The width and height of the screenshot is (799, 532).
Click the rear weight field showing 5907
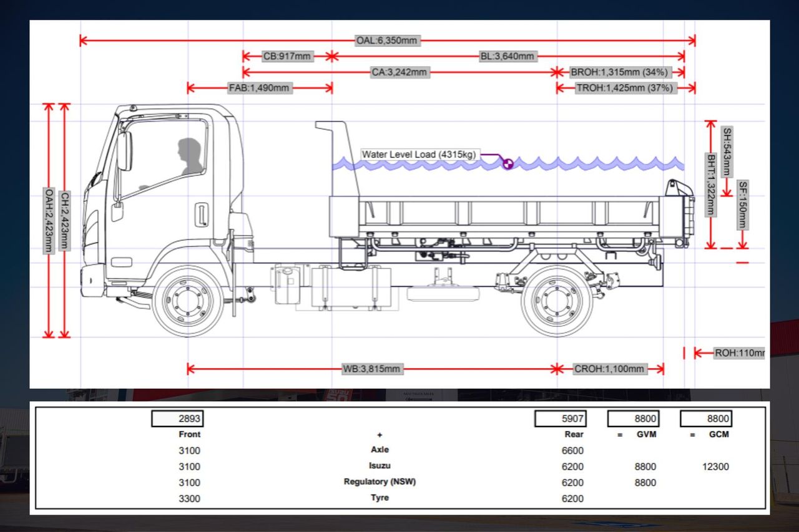(560, 418)
